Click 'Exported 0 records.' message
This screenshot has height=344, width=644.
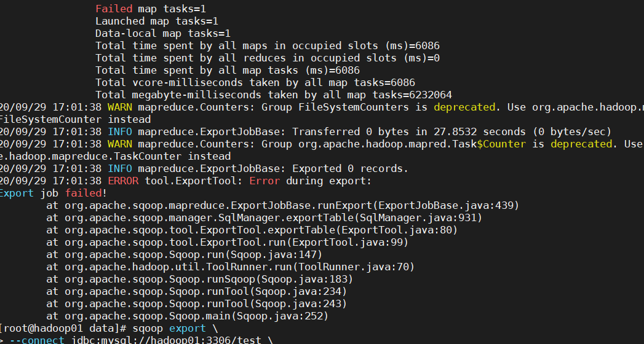pos(351,168)
